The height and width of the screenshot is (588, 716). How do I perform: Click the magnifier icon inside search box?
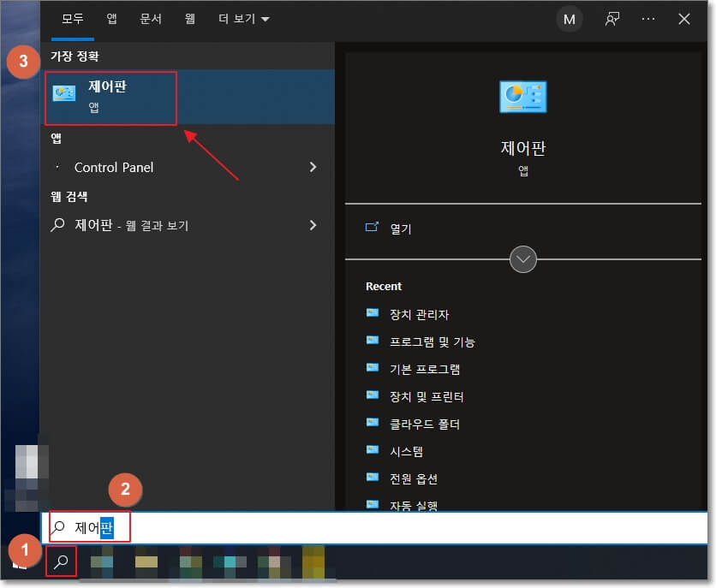57,527
